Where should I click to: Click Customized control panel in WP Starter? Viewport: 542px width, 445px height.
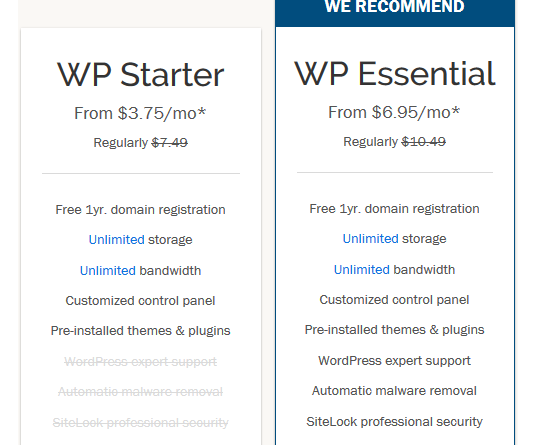pos(140,300)
